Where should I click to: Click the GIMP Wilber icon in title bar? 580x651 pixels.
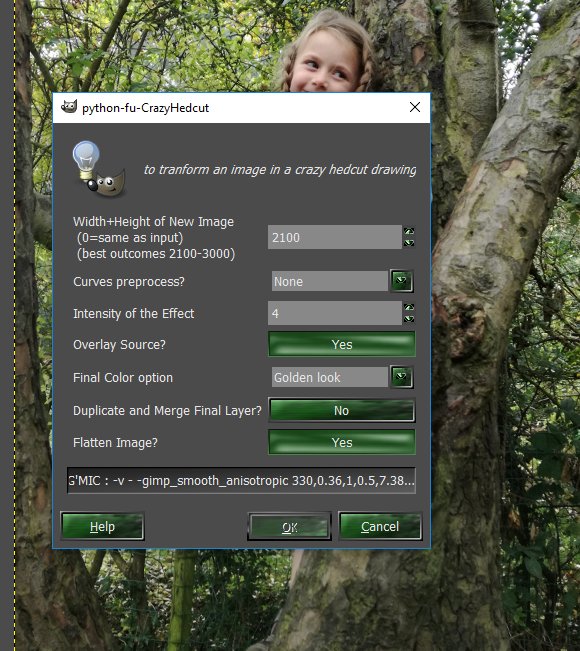pyautogui.click(x=69, y=107)
